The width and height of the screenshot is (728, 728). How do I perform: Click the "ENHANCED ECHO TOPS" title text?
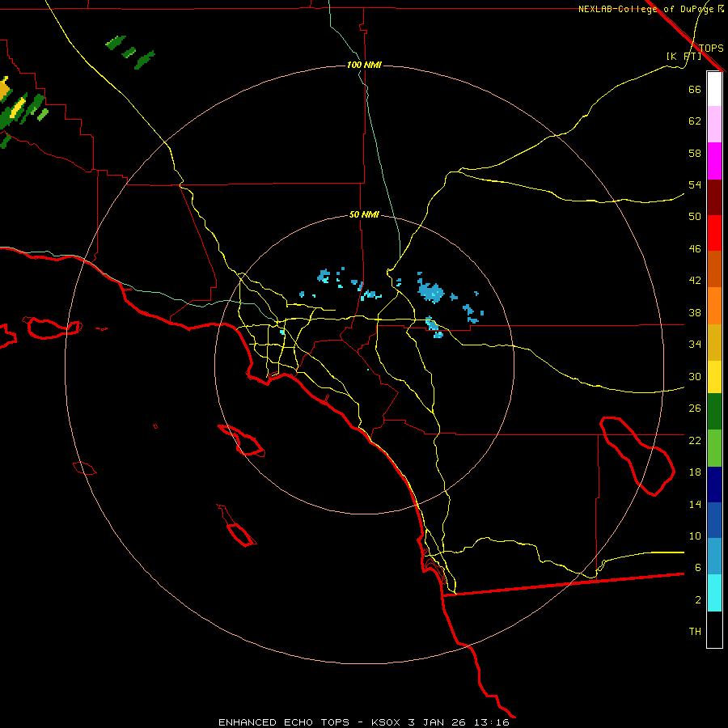284,722
